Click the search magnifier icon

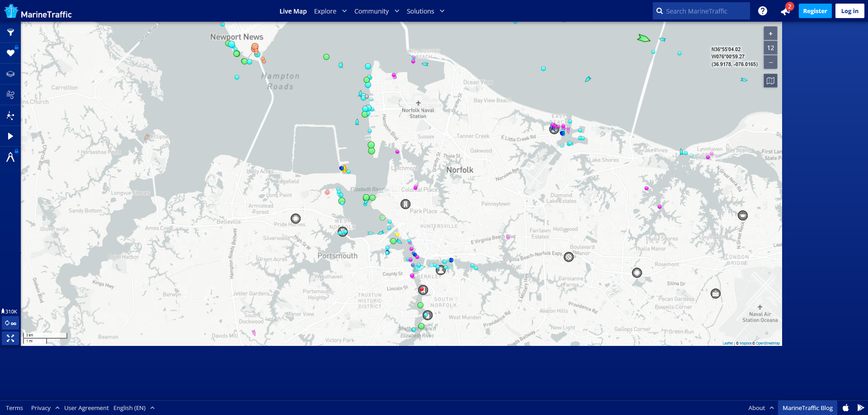[x=660, y=11]
